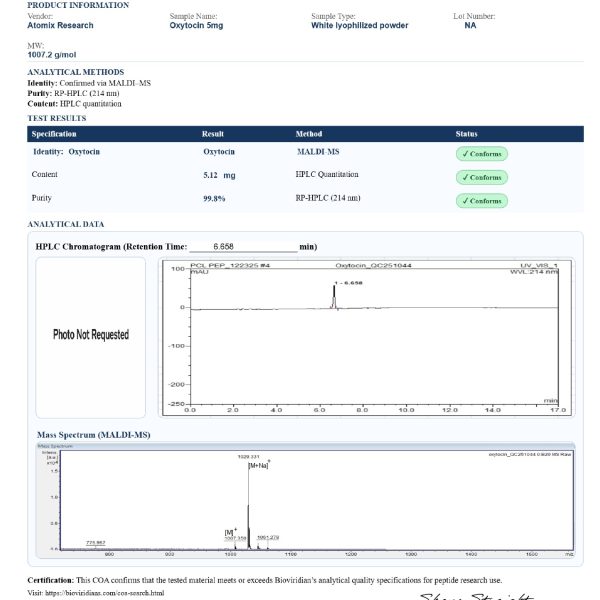Click the Identity Conforms checkmark badge
The image size is (600, 600).
(481, 154)
